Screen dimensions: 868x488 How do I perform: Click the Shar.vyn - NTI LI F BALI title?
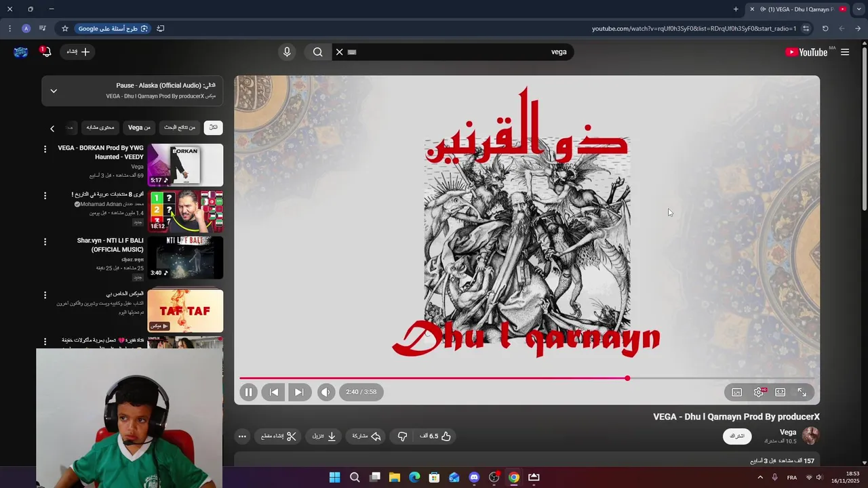111,245
